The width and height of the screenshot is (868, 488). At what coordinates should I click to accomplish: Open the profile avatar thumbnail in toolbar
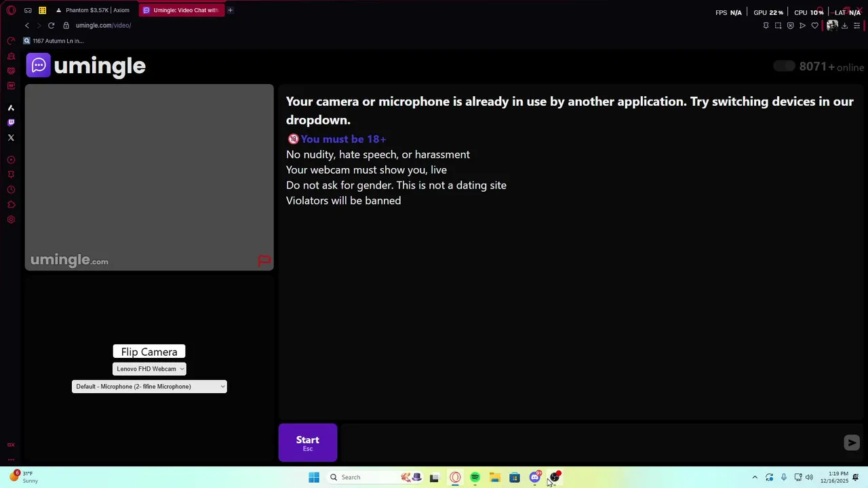point(832,26)
